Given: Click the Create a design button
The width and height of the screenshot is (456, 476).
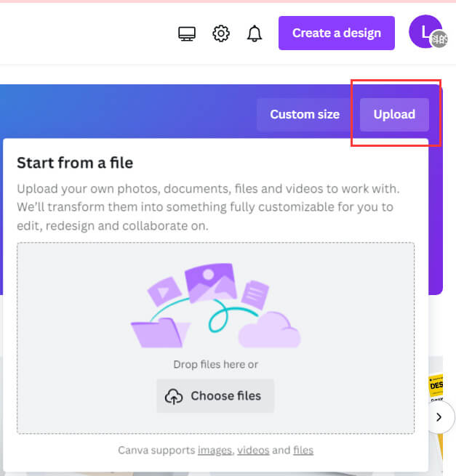Looking at the screenshot, I should click(x=337, y=33).
